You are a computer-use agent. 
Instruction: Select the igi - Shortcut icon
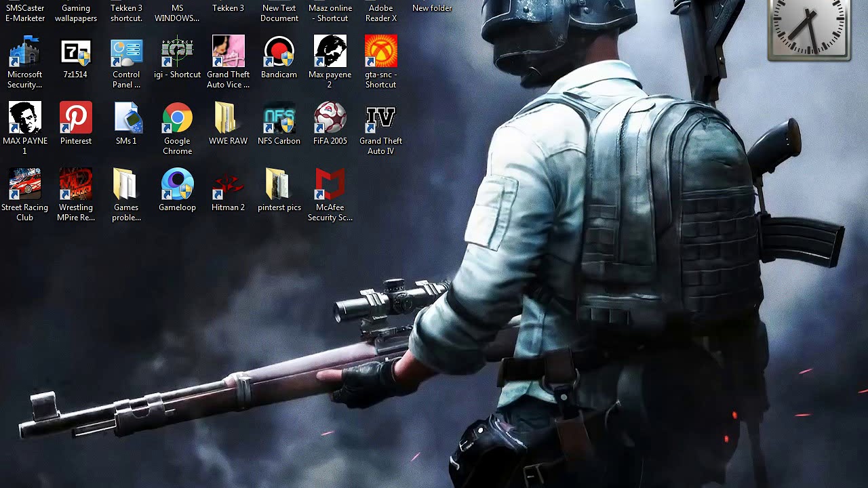coord(177,52)
